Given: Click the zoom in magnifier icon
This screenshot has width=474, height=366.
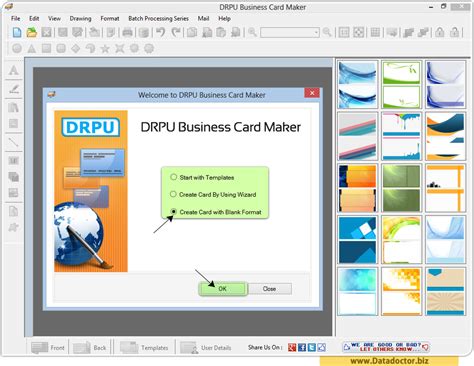Looking at the screenshot, I should 252,32.
